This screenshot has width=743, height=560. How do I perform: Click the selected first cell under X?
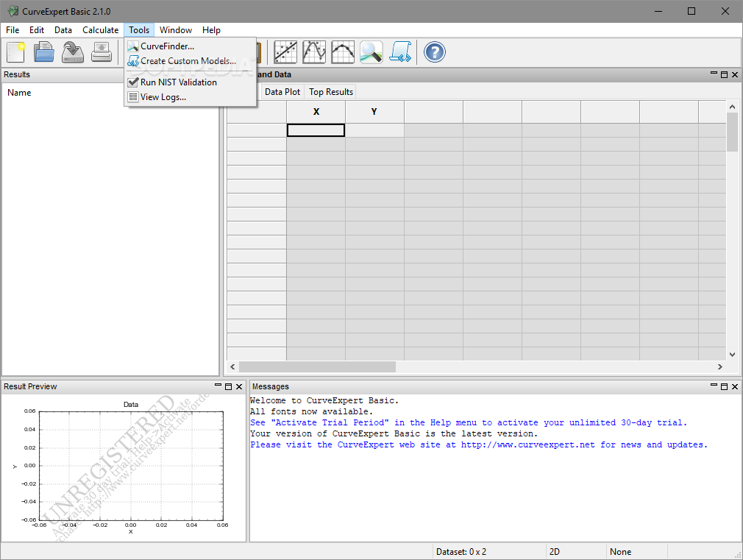coord(316,130)
